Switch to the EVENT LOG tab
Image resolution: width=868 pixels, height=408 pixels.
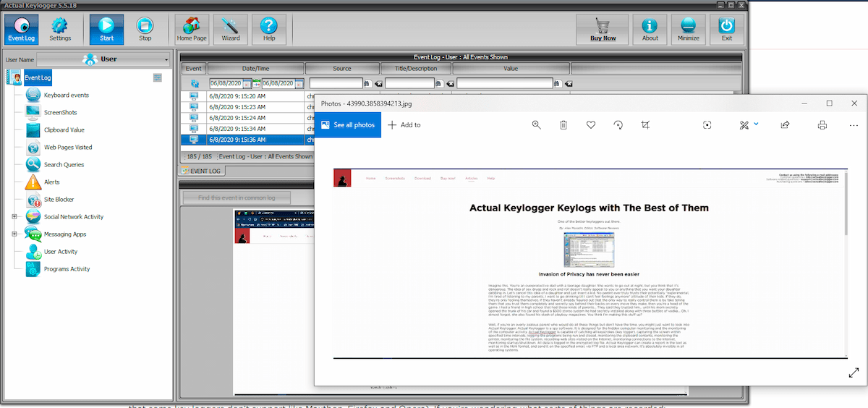pyautogui.click(x=201, y=171)
